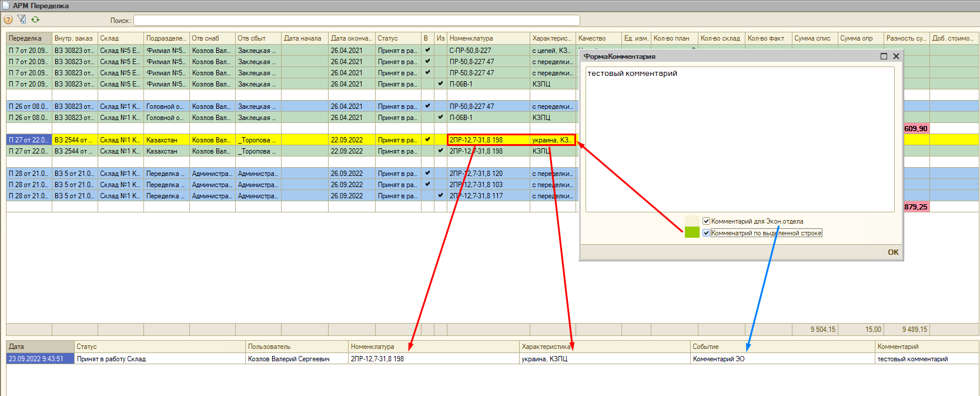Click the Отв снаб column header

(x=212, y=38)
